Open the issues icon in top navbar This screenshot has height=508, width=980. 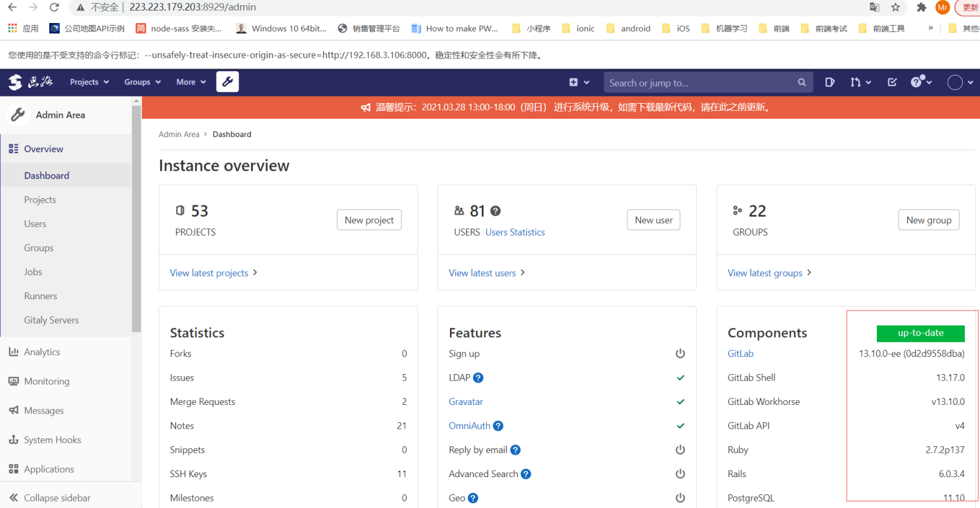830,83
